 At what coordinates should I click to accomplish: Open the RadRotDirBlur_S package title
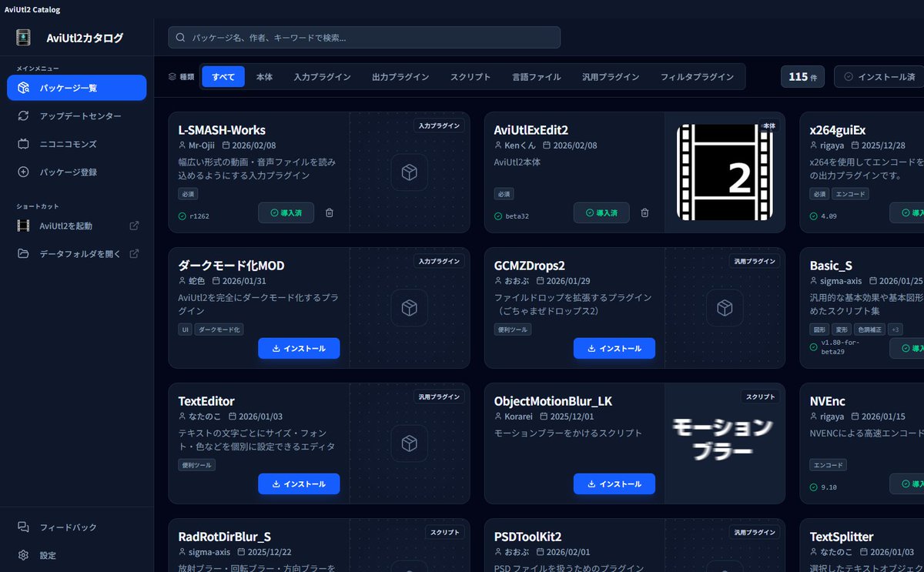click(x=224, y=537)
